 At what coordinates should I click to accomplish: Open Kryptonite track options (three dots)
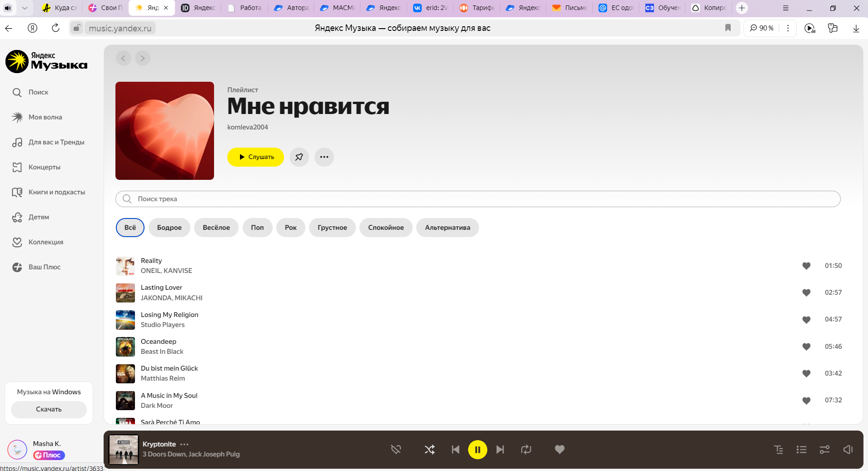tap(184, 444)
